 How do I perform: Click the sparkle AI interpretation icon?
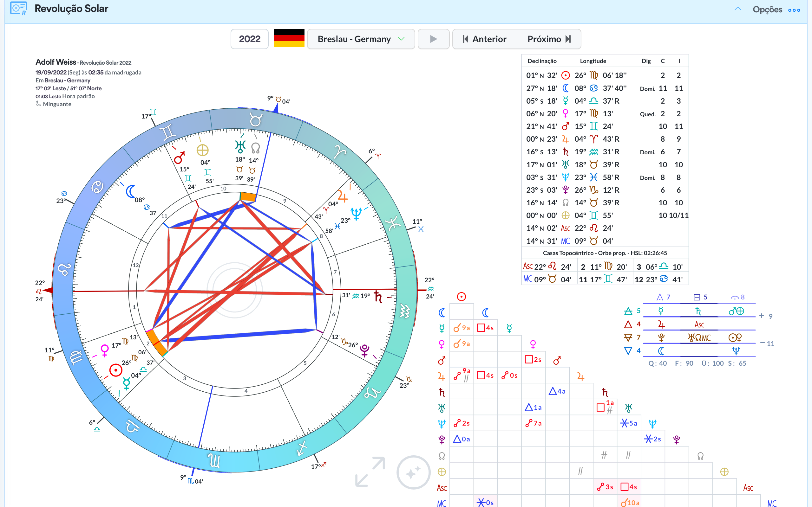click(x=413, y=472)
